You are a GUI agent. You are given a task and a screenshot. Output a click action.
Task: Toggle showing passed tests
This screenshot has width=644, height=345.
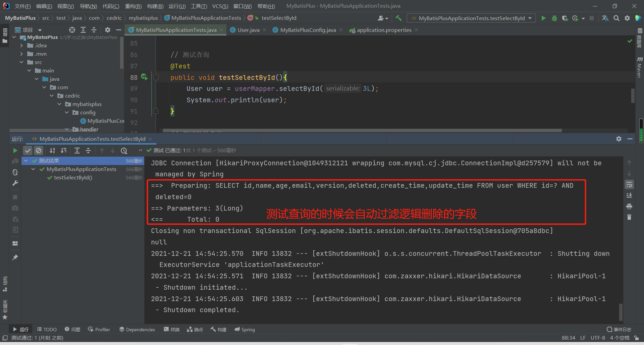(28, 151)
